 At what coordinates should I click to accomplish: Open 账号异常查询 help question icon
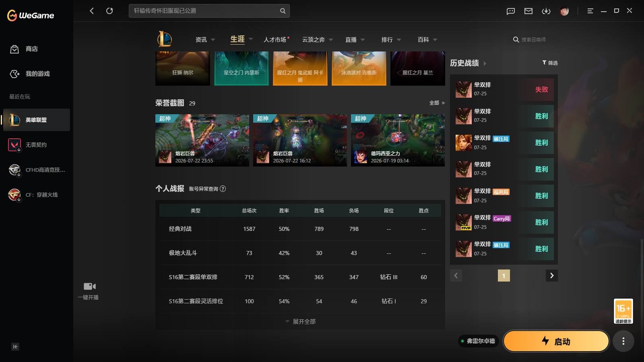pos(223,189)
